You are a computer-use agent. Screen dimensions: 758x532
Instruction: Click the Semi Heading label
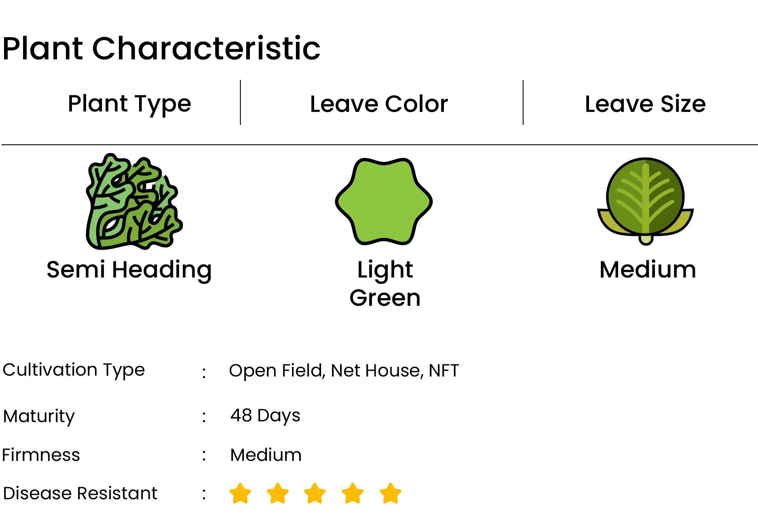129,270
